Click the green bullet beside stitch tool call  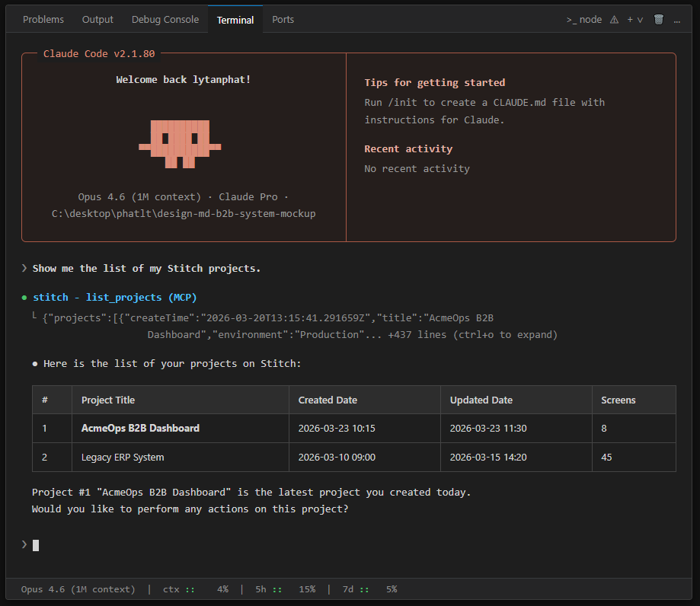pos(24,298)
